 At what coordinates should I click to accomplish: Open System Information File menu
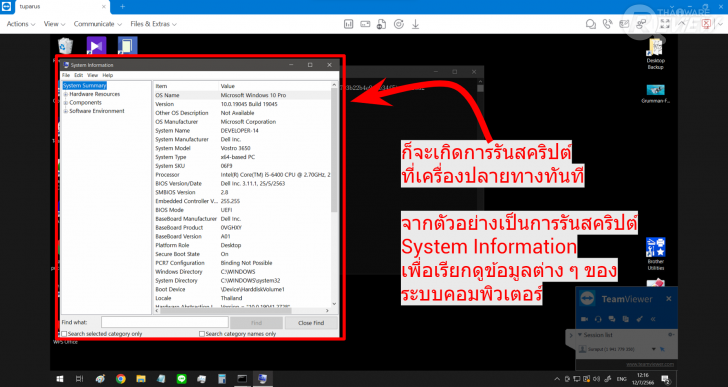pos(66,75)
